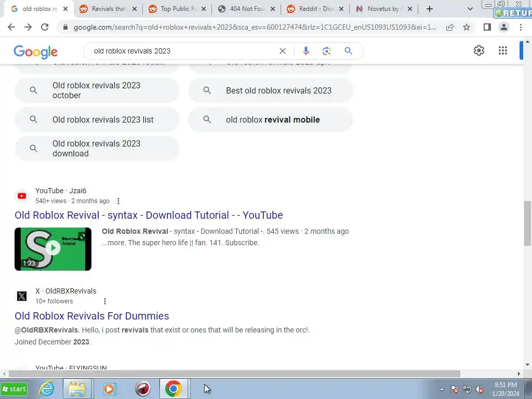The width and height of the screenshot is (532, 399).
Task: Click the flag with red X tray icon
Action: [x=454, y=390]
